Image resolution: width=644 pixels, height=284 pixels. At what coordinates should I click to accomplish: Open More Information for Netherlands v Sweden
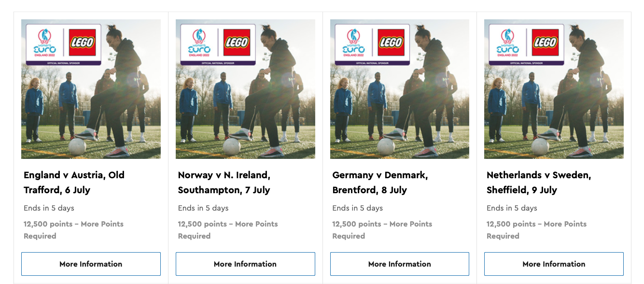(554, 264)
